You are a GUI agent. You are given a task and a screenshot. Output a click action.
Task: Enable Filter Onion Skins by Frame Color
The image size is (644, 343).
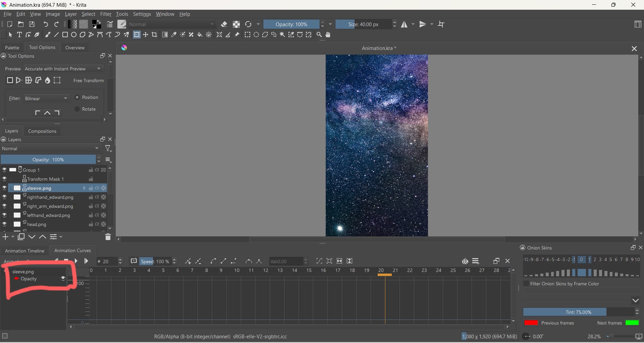tap(526, 284)
